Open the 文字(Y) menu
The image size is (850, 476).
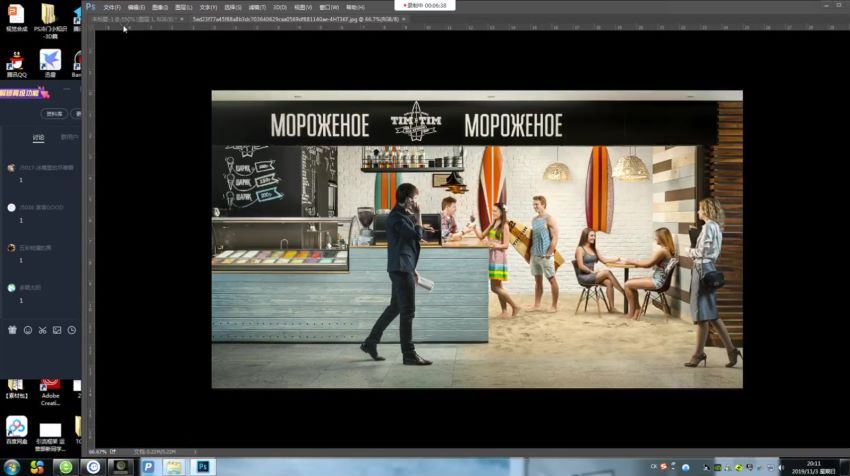(x=208, y=8)
